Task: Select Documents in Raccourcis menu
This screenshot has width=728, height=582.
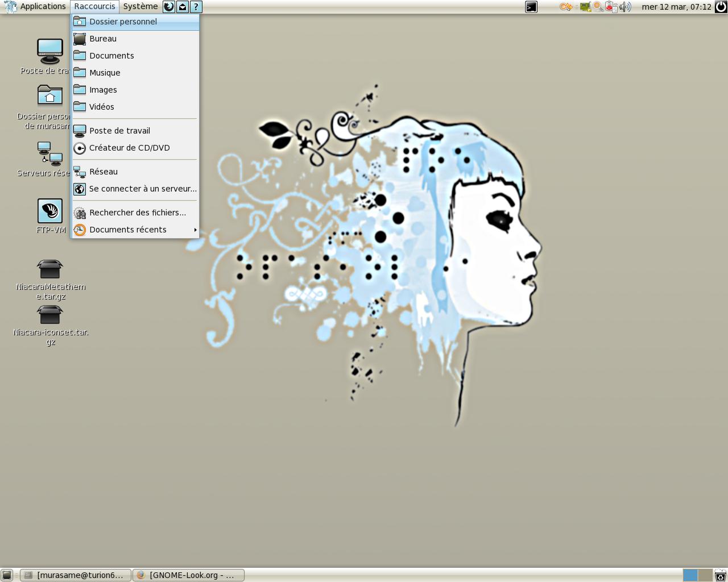Action: pyautogui.click(x=135, y=56)
